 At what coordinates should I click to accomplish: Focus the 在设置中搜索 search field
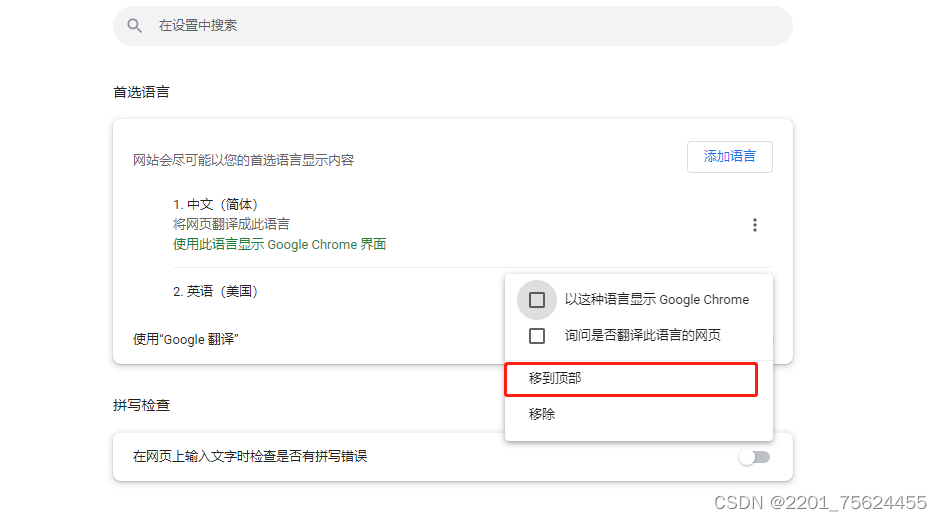pyautogui.click(x=452, y=26)
